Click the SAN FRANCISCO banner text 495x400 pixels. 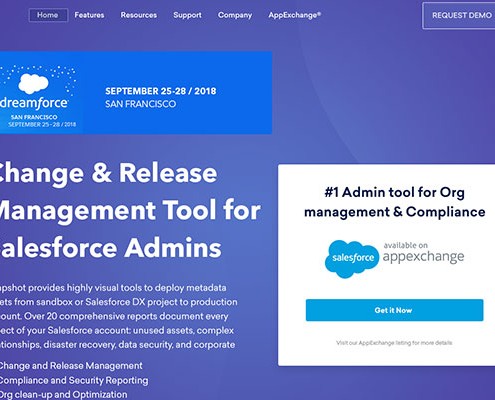click(141, 104)
